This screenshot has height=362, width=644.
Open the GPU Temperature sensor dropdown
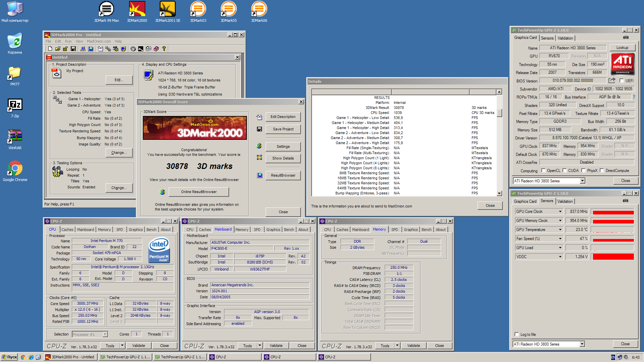click(560, 230)
